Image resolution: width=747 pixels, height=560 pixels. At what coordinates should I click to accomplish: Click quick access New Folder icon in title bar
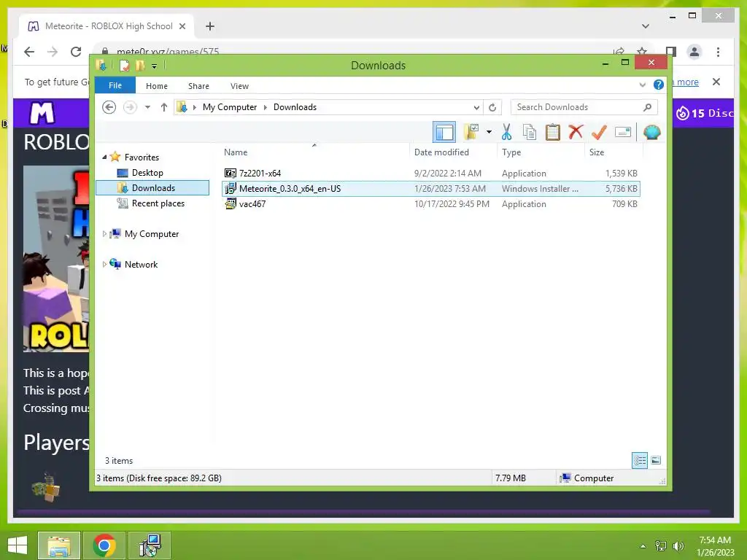point(140,65)
